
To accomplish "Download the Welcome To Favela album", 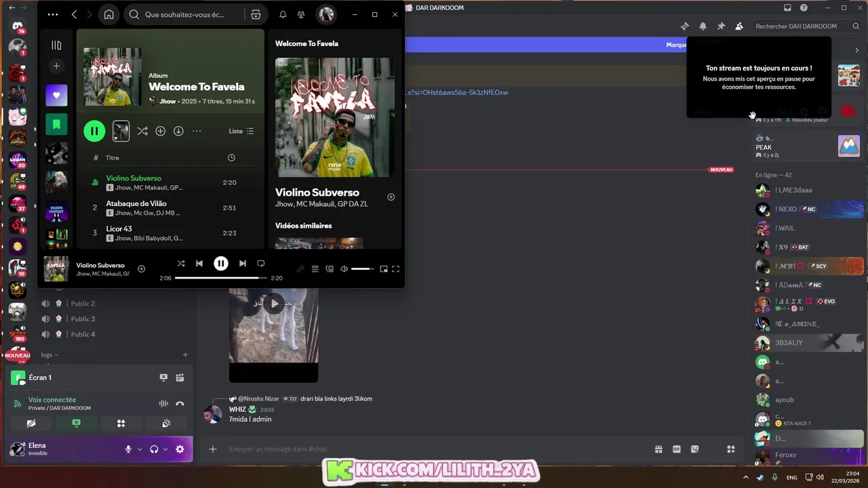I will point(178,131).
